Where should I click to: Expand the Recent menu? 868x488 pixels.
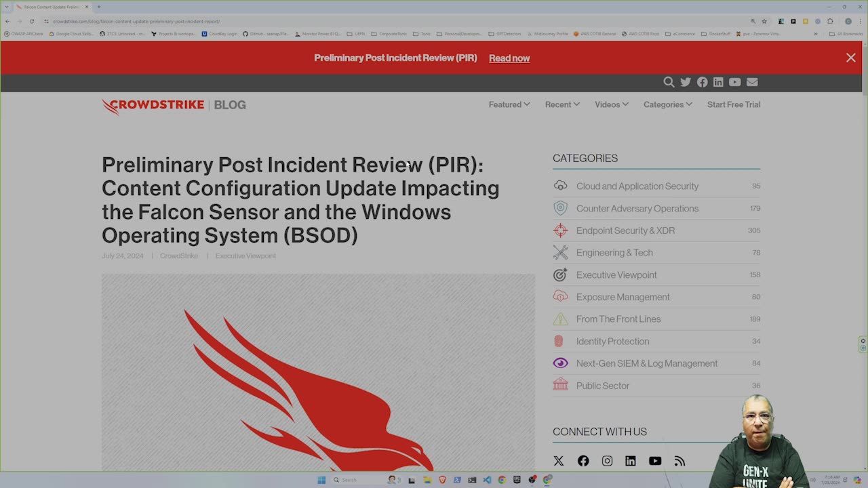pyautogui.click(x=562, y=104)
